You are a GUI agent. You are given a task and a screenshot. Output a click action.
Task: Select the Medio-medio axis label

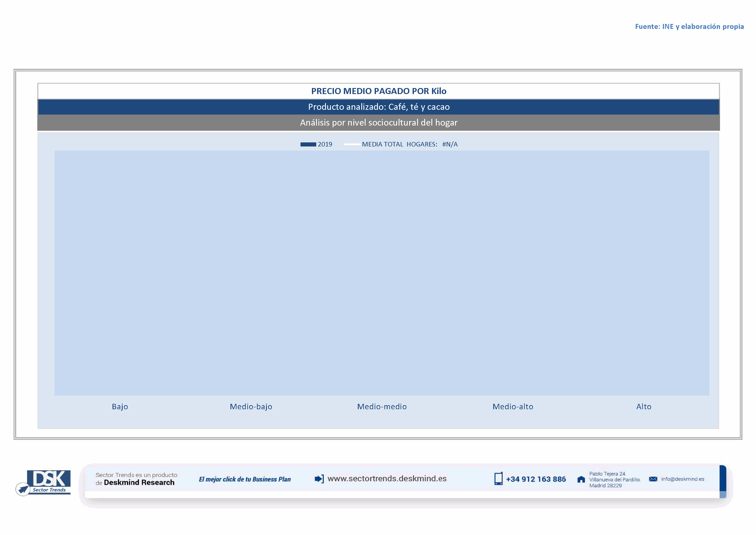pos(382,406)
